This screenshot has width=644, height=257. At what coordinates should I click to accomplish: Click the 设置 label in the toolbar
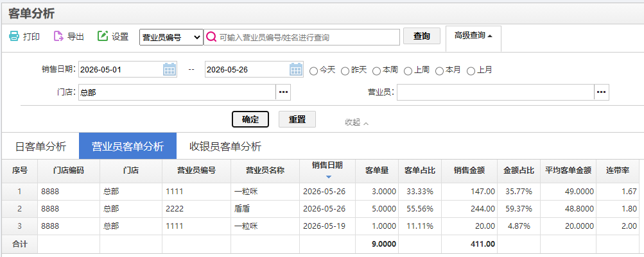pos(120,37)
